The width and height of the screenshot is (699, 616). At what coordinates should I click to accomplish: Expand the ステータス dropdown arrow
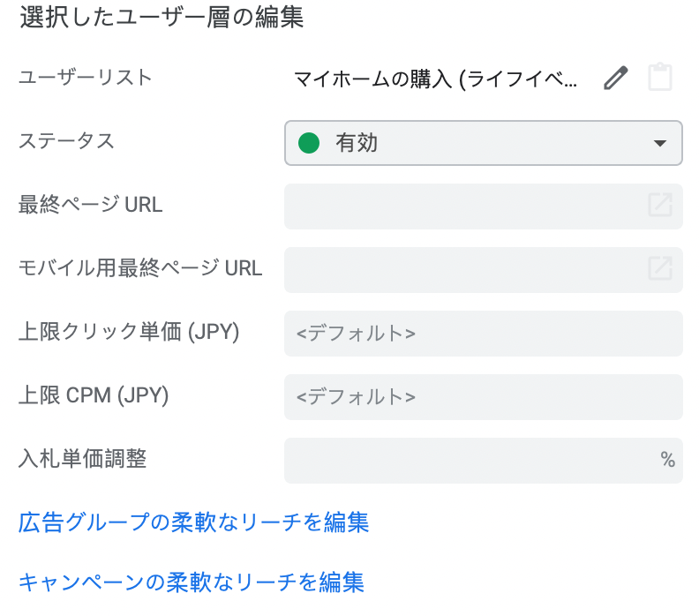coord(659,143)
